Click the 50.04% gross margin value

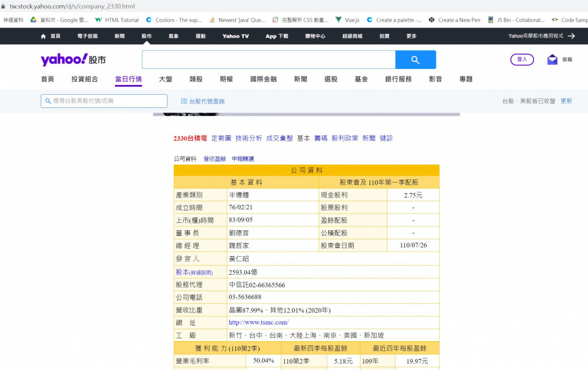tap(264, 361)
